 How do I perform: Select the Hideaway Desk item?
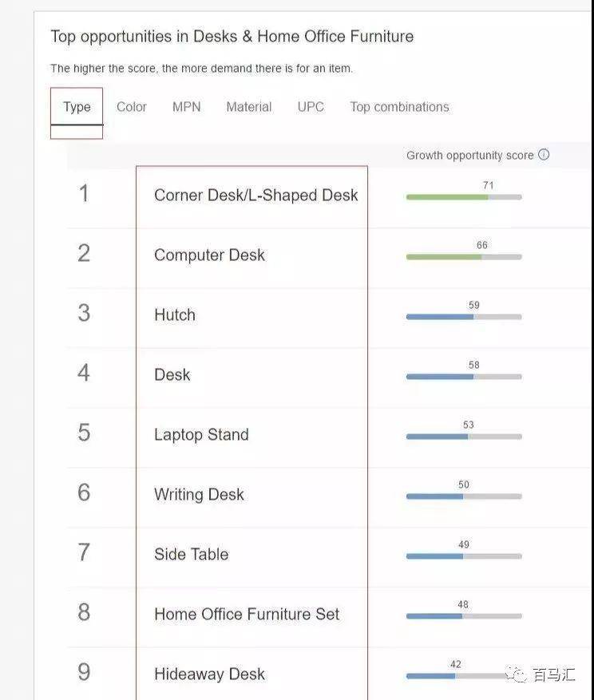click(209, 674)
